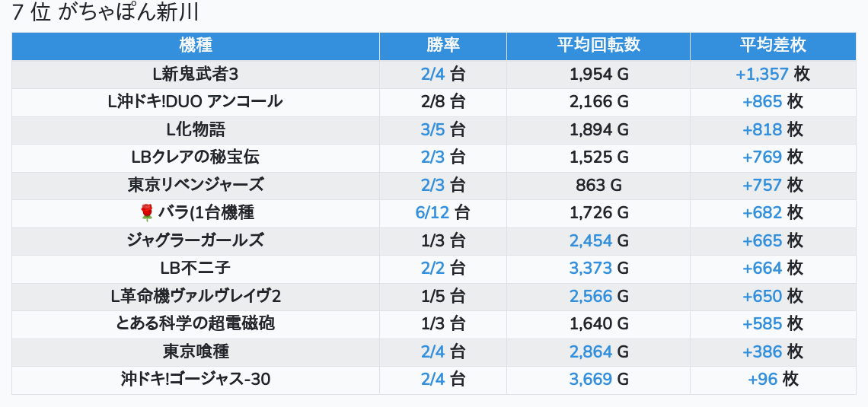Sort by the 勝率 column header

[x=443, y=45]
